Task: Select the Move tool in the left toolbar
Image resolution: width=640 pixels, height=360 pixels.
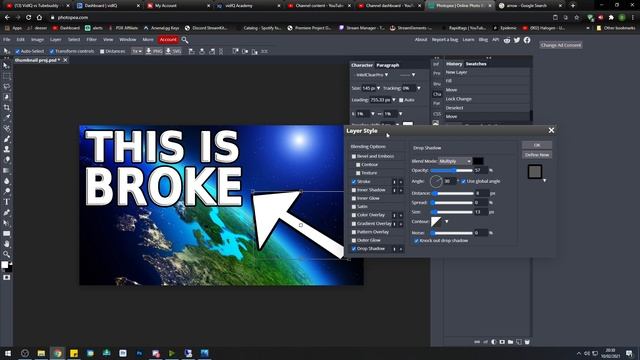Action: [6, 65]
